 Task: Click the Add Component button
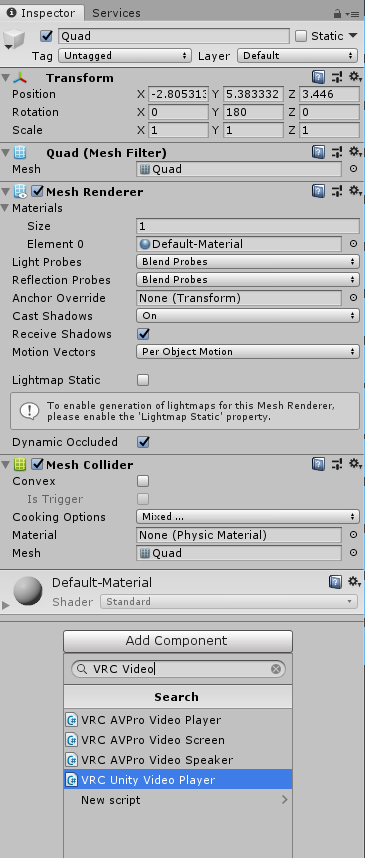pyautogui.click(x=178, y=641)
